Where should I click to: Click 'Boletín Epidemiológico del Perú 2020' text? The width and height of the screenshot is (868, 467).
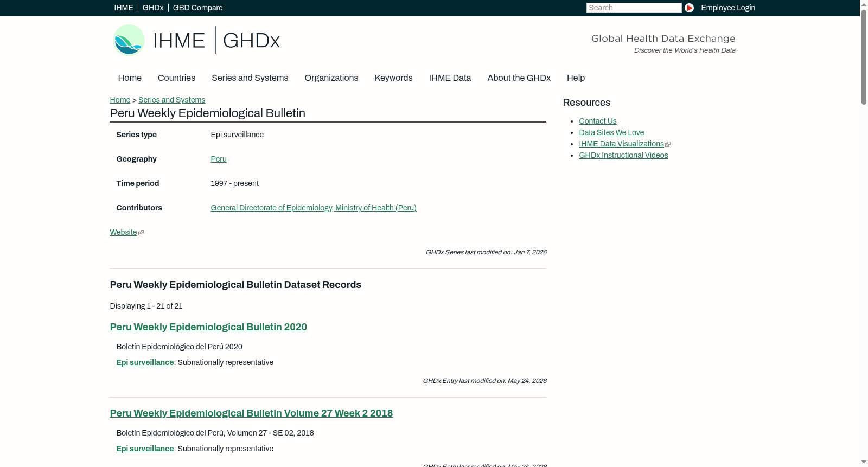[x=179, y=347]
